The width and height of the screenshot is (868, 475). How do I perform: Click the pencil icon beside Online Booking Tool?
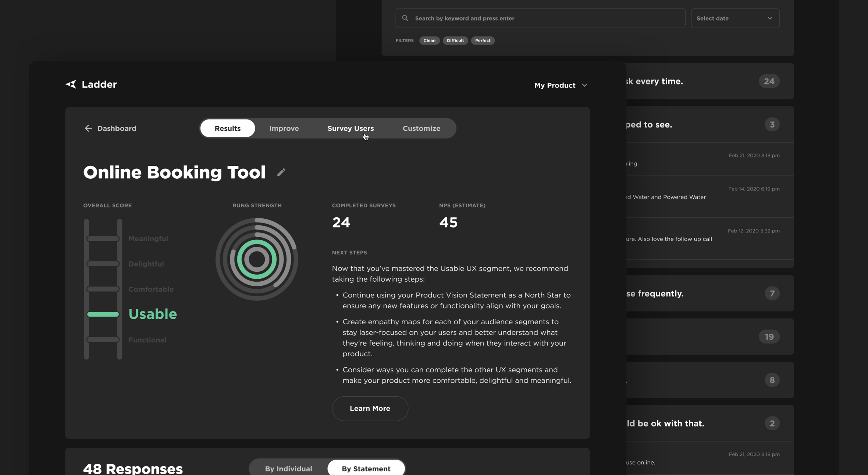coord(281,172)
